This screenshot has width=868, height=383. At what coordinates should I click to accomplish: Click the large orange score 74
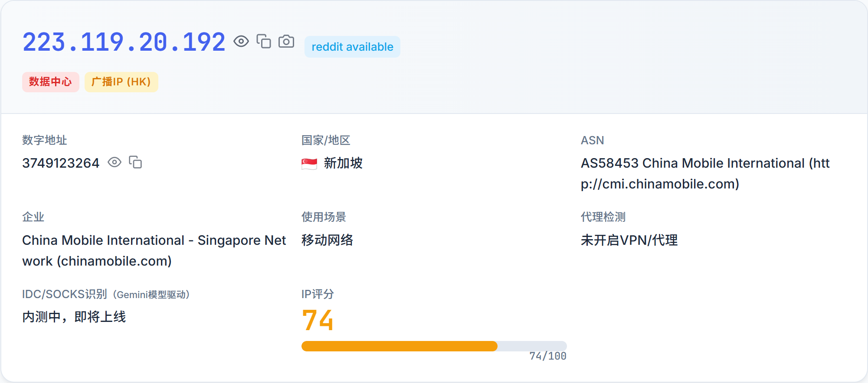tap(318, 321)
